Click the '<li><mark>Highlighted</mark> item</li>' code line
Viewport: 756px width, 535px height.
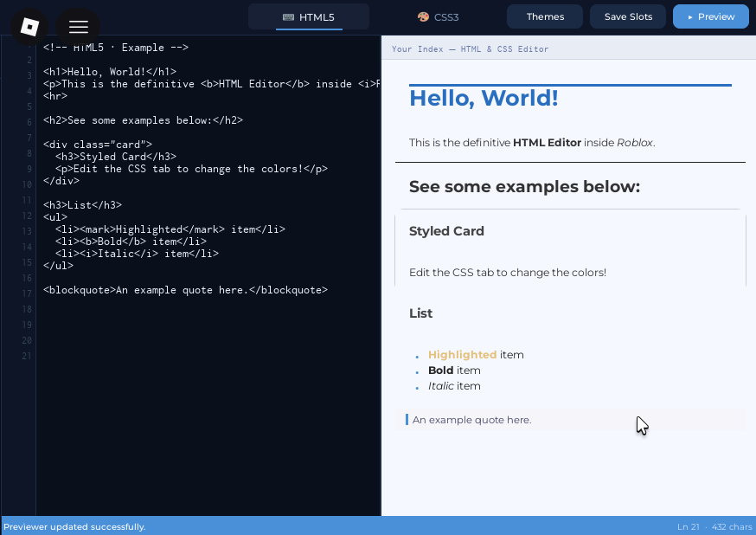pos(170,229)
